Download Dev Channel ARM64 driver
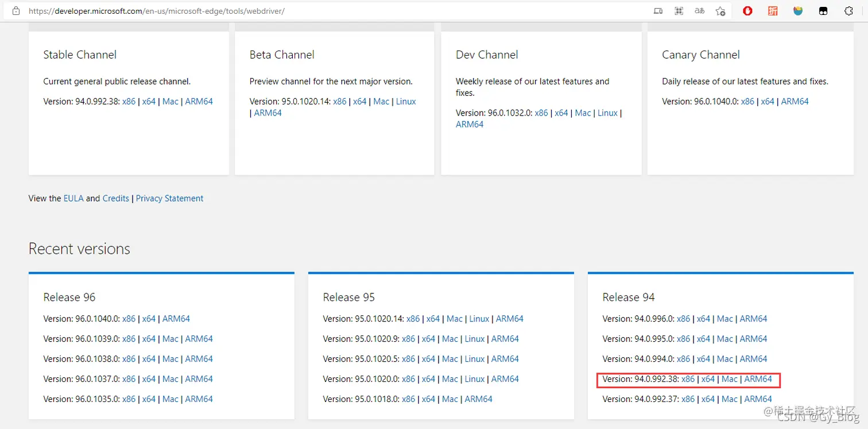 tap(470, 124)
